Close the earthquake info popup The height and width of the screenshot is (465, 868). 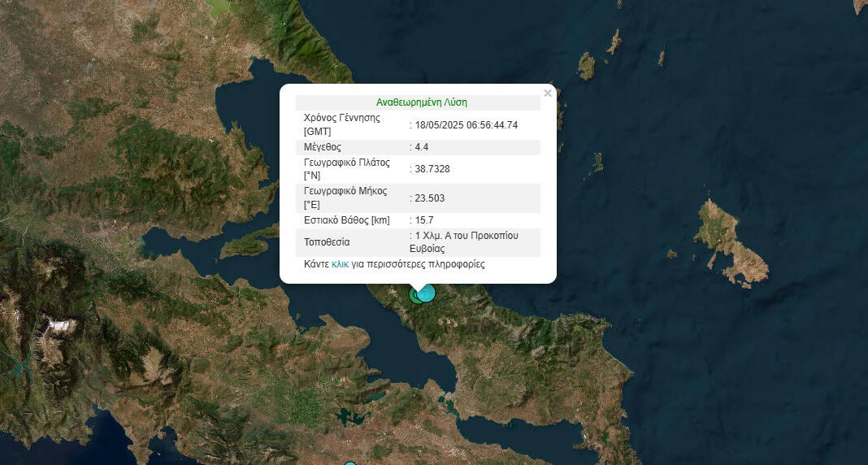[548, 93]
